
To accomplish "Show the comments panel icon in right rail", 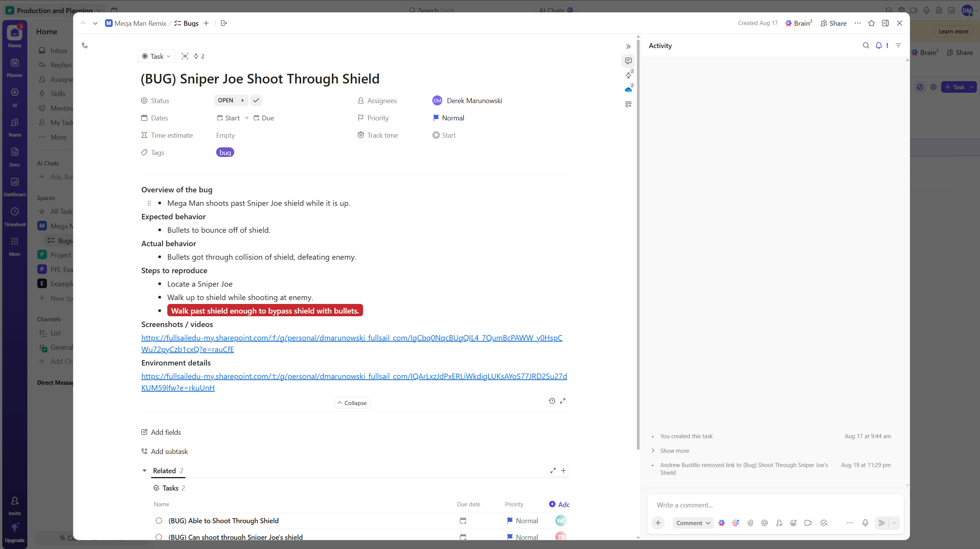I will click(x=628, y=61).
